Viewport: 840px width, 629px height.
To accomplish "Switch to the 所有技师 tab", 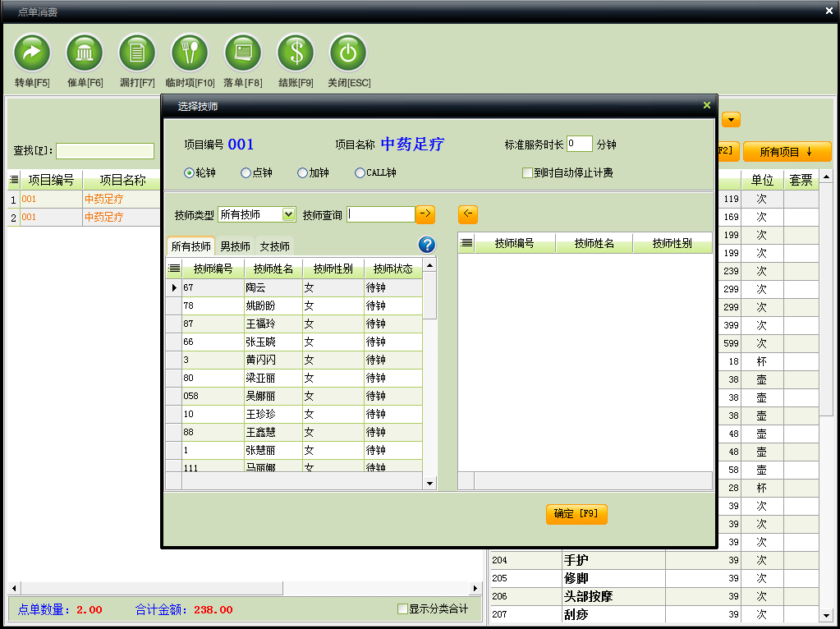I will (x=190, y=246).
